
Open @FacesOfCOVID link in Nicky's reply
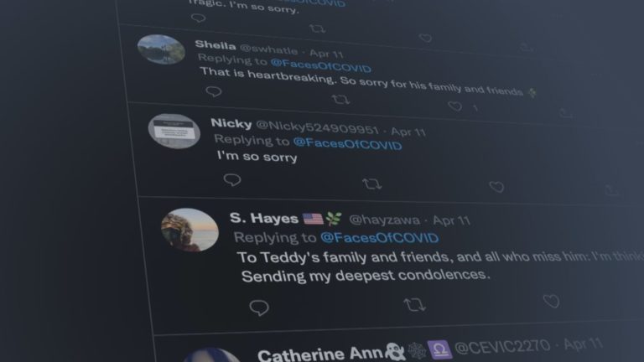(x=347, y=143)
